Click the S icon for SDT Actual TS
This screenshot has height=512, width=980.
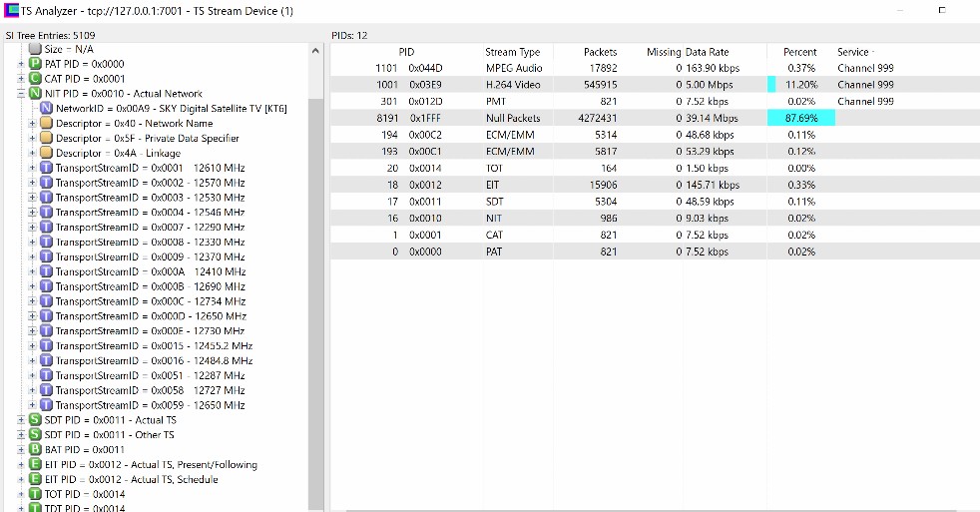click(x=36, y=420)
